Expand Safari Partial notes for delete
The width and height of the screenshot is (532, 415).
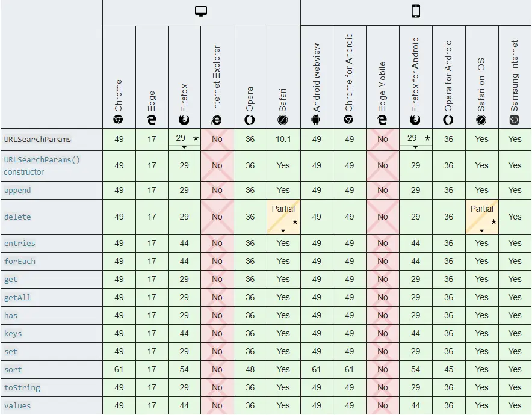(x=283, y=231)
